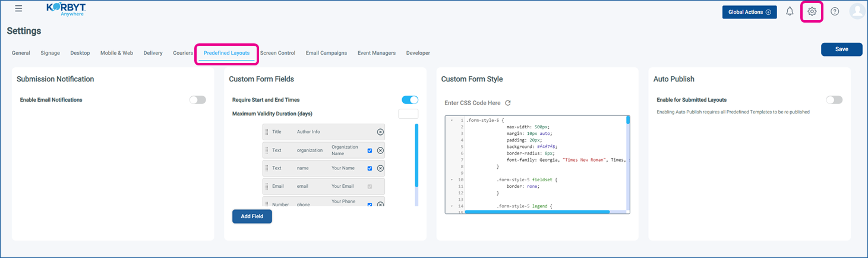Open the help question mark icon
This screenshot has height=258, width=868.
[835, 12]
